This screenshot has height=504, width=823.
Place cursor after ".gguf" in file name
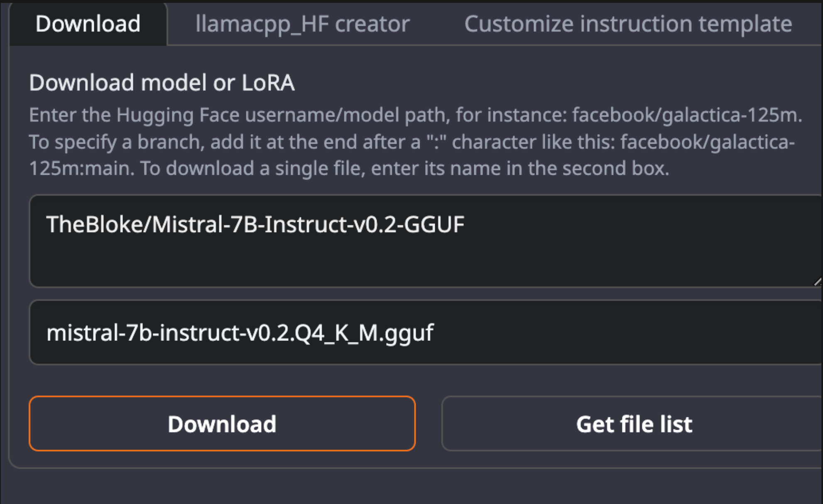click(434, 333)
